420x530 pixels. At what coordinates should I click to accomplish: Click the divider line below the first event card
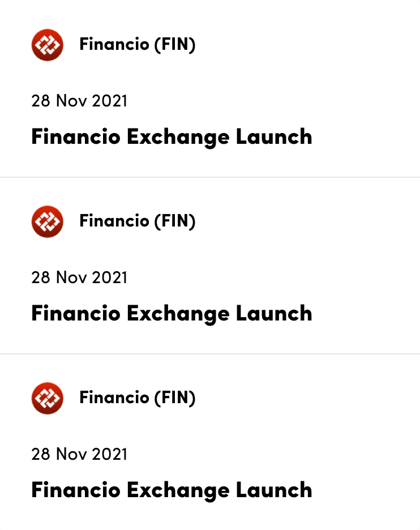(x=210, y=177)
